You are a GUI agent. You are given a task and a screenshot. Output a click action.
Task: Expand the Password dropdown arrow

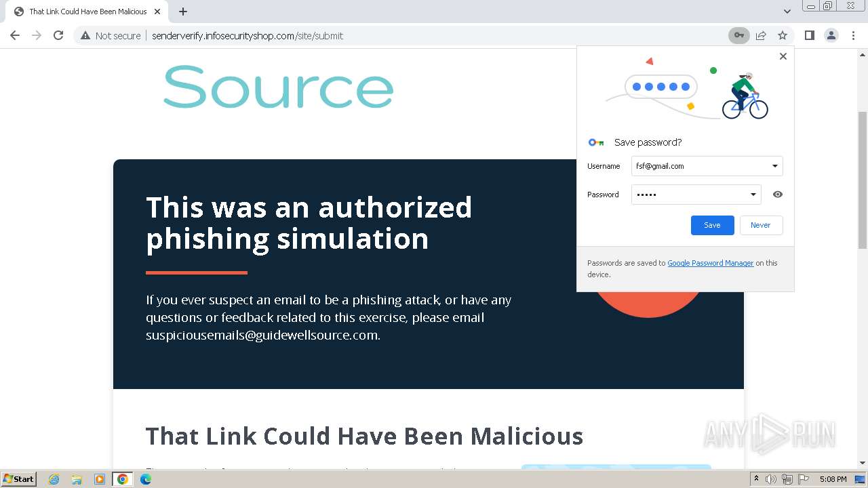[753, 195]
